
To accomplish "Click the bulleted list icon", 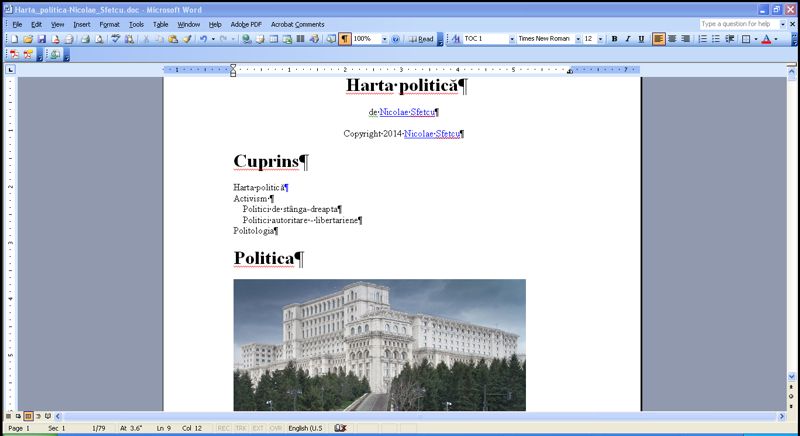I will pyautogui.click(x=716, y=39).
